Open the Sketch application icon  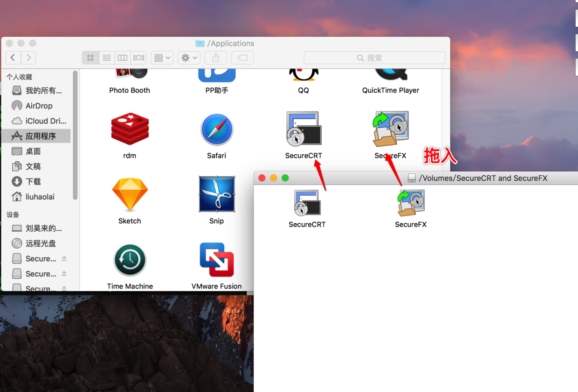click(130, 194)
